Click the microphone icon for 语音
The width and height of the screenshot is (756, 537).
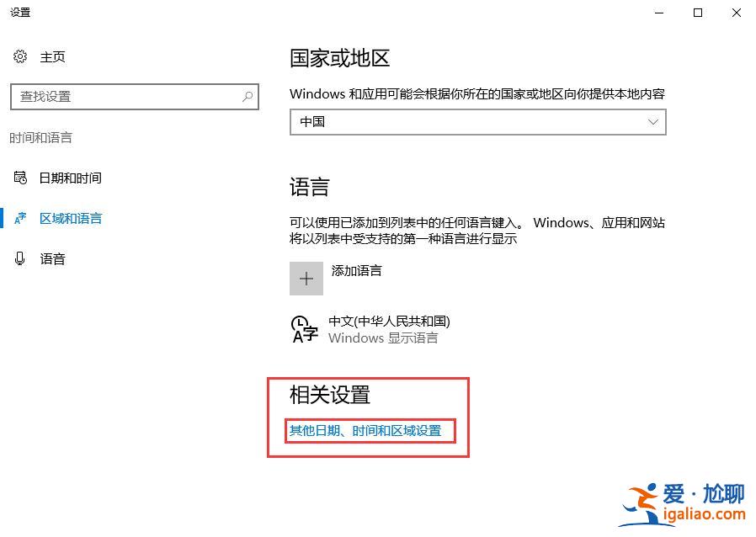tap(19, 258)
